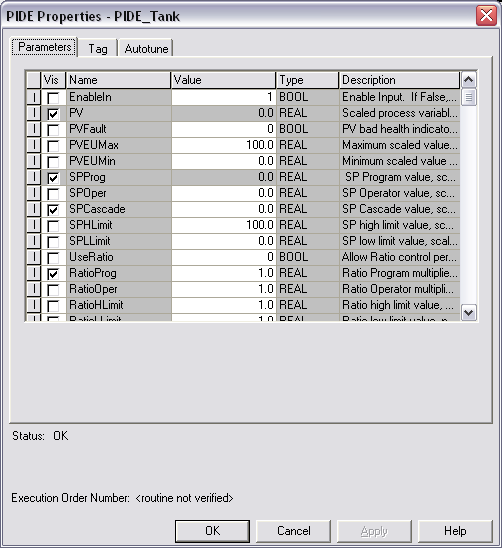Click the scrollbar thumb of the parameter grid
The image size is (502, 548).
click(x=468, y=97)
